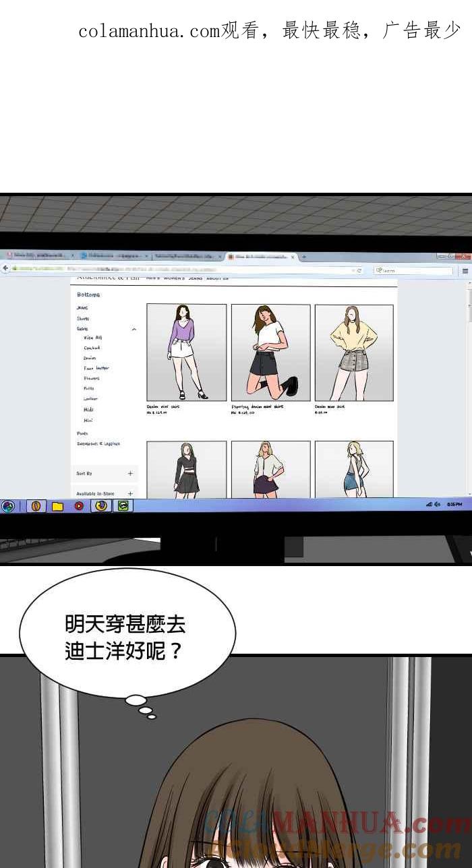
Task: Choose Flowers under Skirts
Action: coord(92,378)
